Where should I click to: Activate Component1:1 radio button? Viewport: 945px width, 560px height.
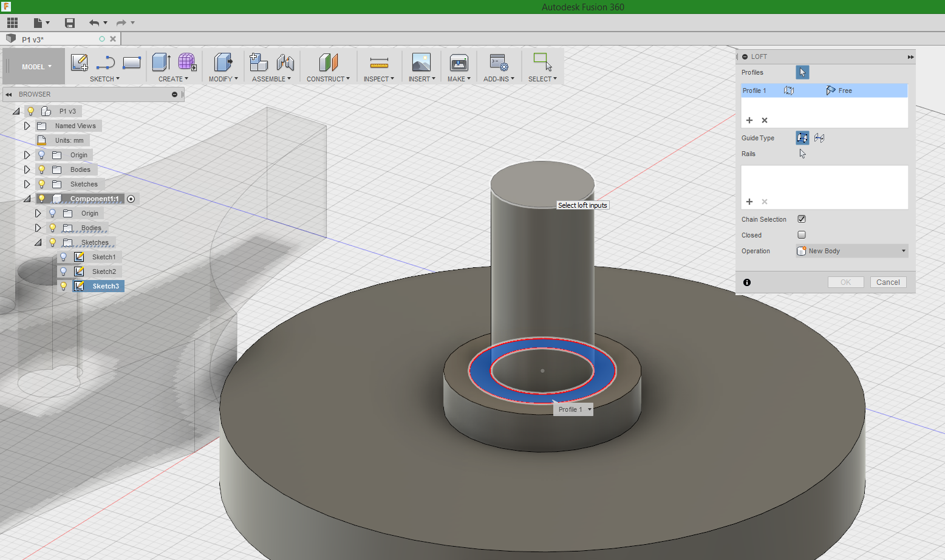pos(131,199)
